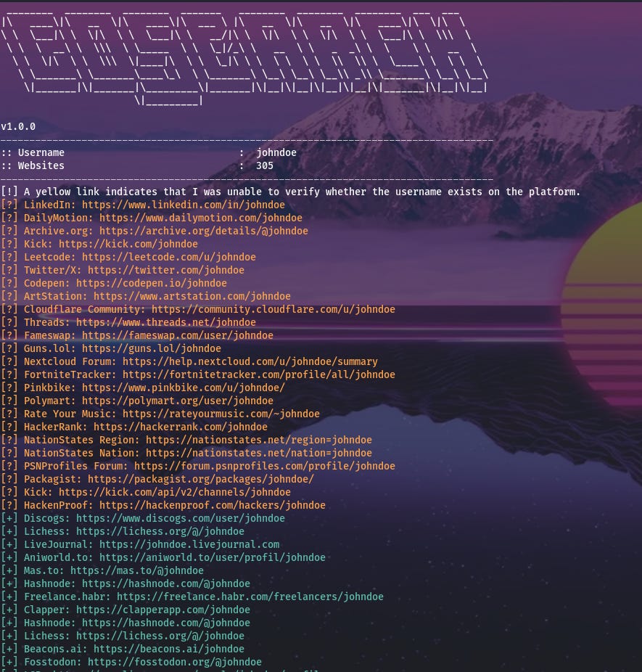The height and width of the screenshot is (672, 642).
Task: Click the ':: Username' label
Action: [x=33, y=152]
